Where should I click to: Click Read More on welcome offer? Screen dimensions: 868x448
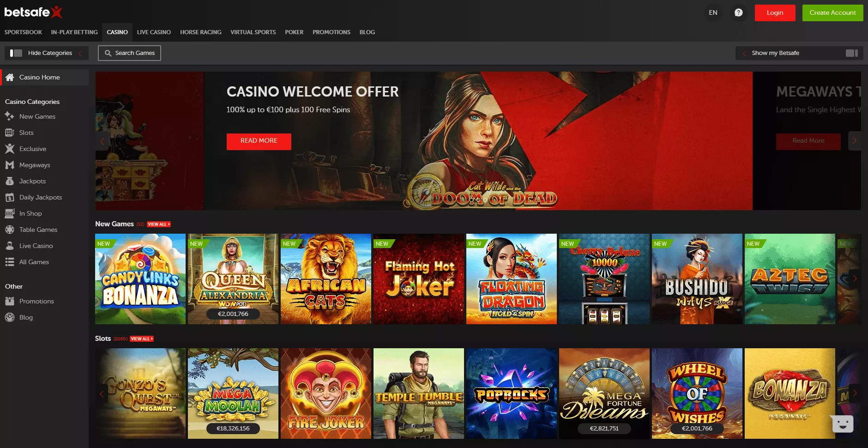pos(259,141)
